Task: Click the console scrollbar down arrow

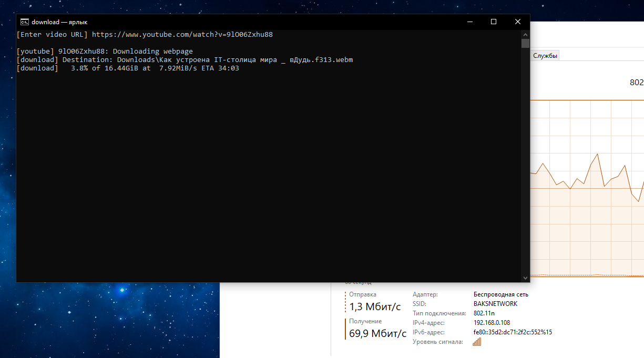Action: (525, 278)
